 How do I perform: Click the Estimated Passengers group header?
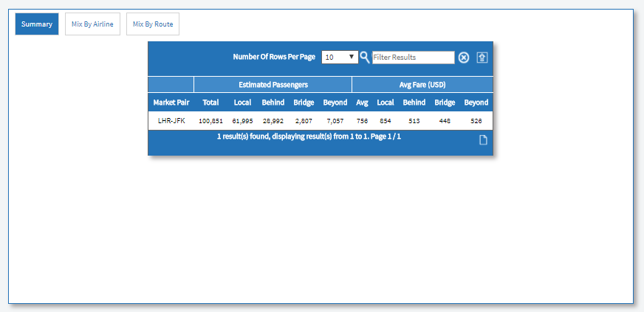click(273, 85)
